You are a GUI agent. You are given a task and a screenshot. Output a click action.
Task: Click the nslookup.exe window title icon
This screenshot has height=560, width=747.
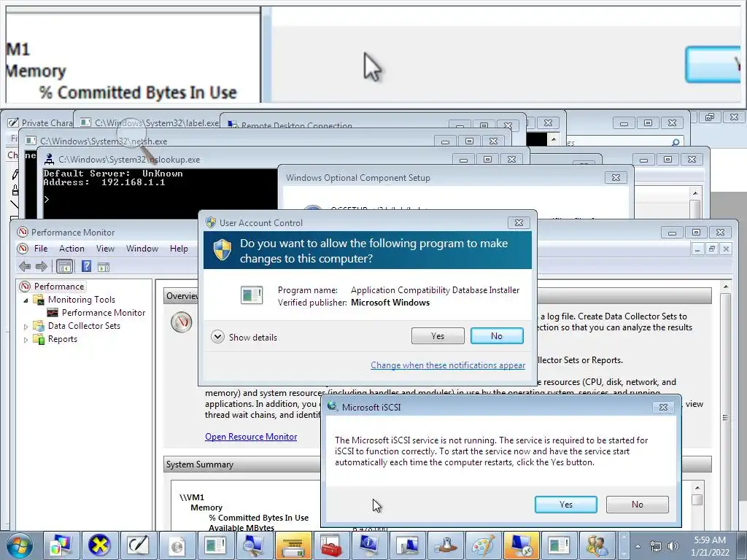coord(49,159)
